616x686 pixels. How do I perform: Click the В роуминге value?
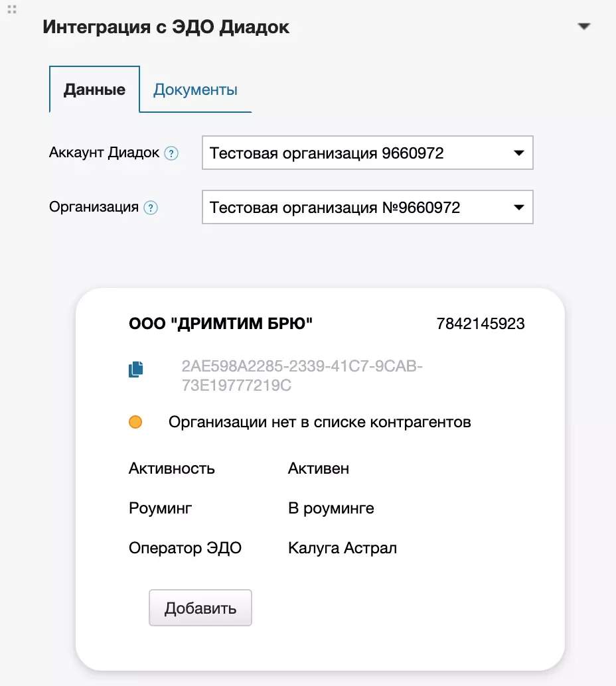tap(331, 509)
